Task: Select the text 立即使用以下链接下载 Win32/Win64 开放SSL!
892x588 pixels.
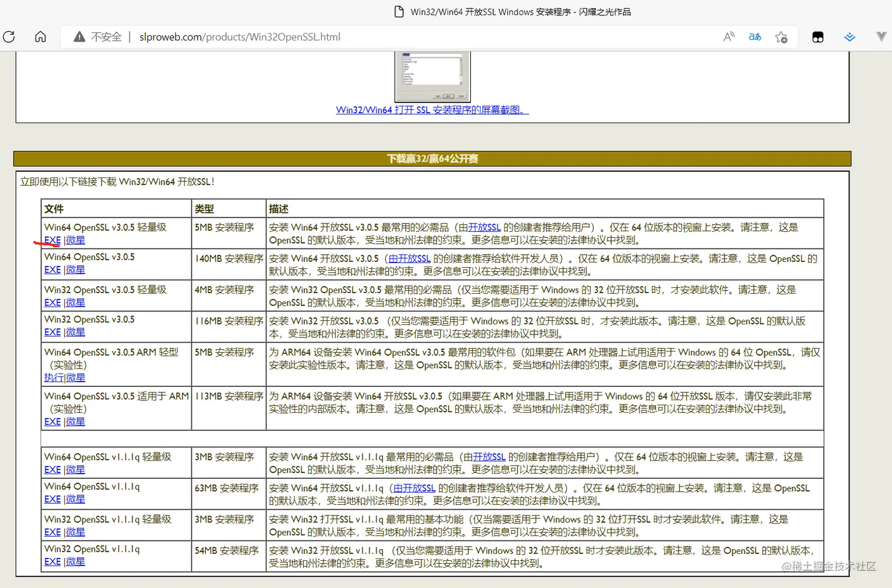Action: [x=117, y=182]
